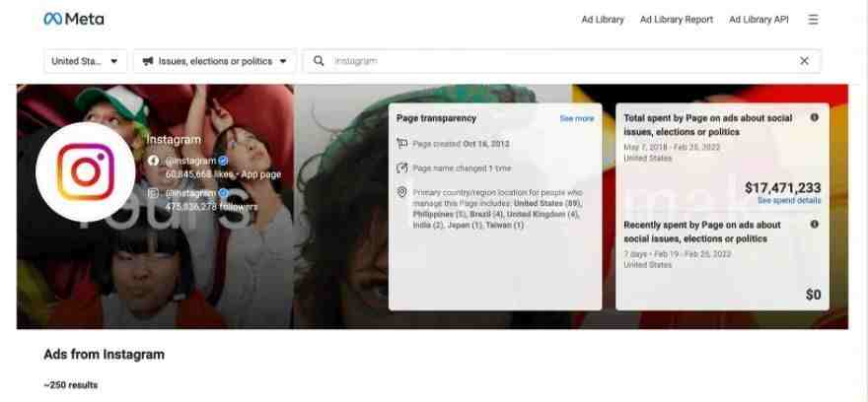Open the hamburger menu icon
Screen dimensions: 868x402
tap(813, 20)
